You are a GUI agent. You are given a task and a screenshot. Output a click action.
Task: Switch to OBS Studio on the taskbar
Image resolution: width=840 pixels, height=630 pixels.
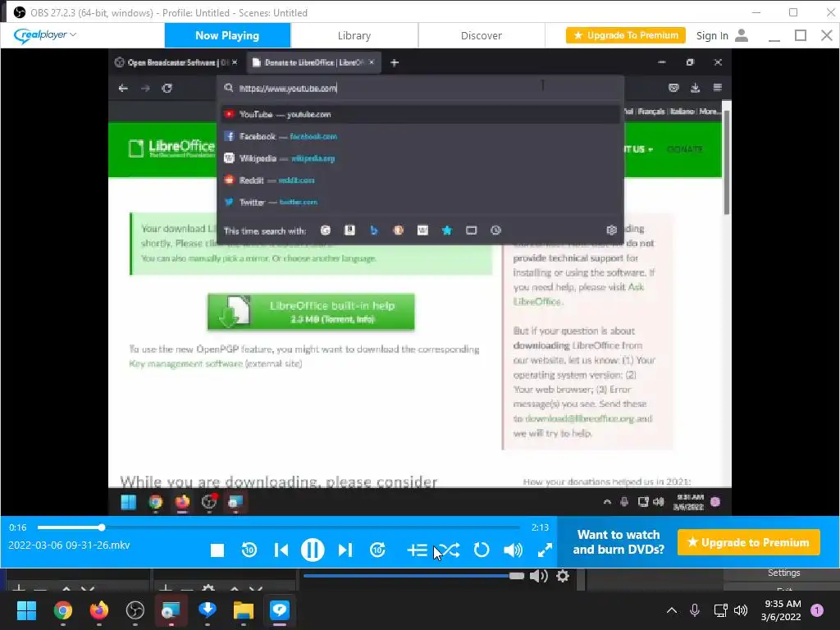click(135, 610)
